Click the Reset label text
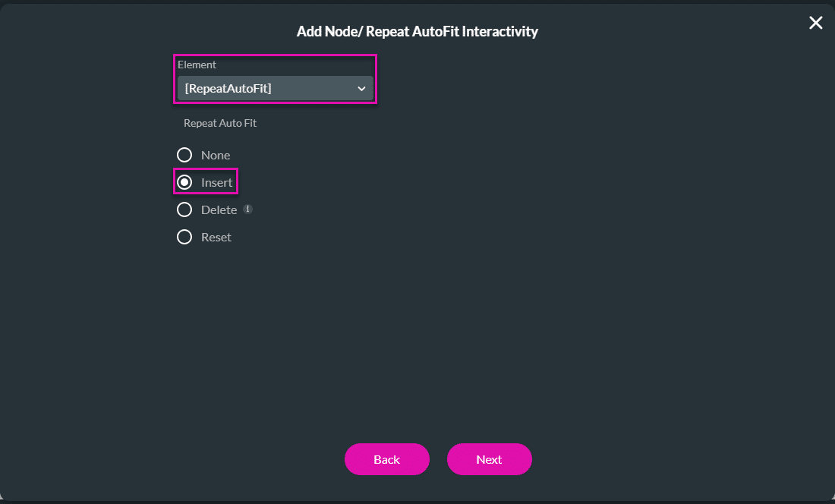The width and height of the screenshot is (835, 504). click(216, 236)
